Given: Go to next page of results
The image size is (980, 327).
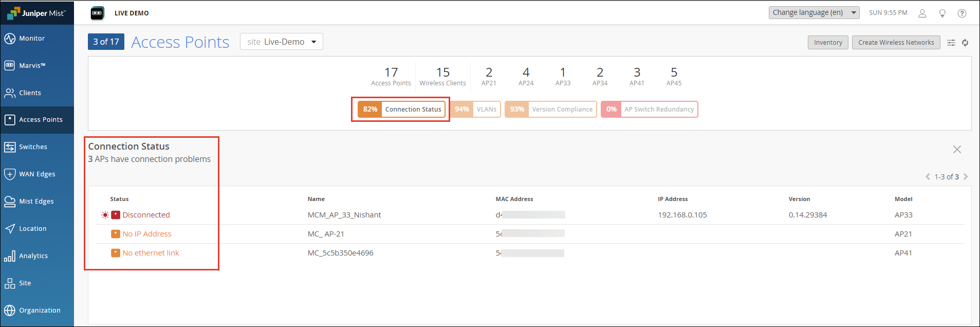Looking at the screenshot, I should (x=966, y=177).
